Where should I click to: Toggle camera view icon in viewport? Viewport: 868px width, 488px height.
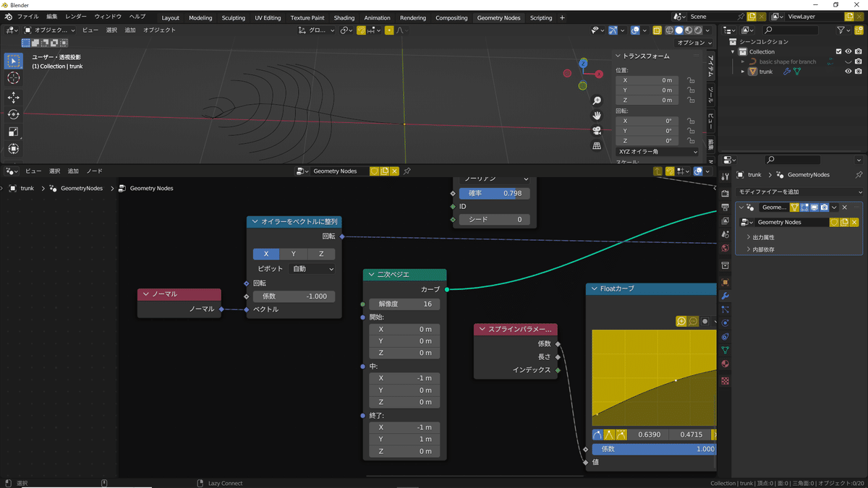(597, 131)
